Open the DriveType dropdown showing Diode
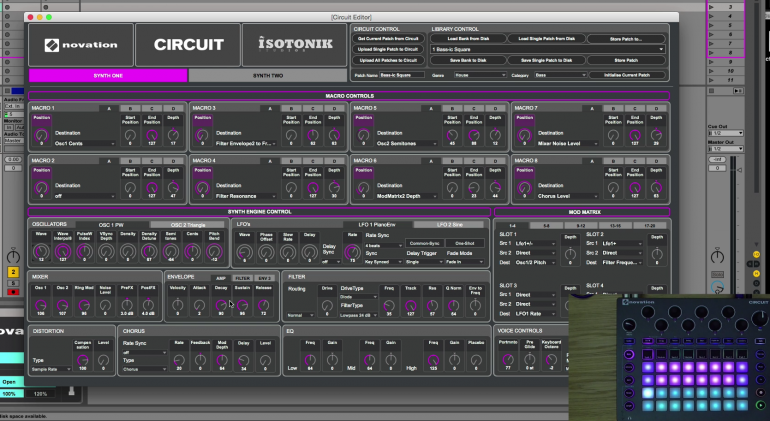The height and width of the screenshot is (421, 770). pyautogui.click(x=358, y=297)
